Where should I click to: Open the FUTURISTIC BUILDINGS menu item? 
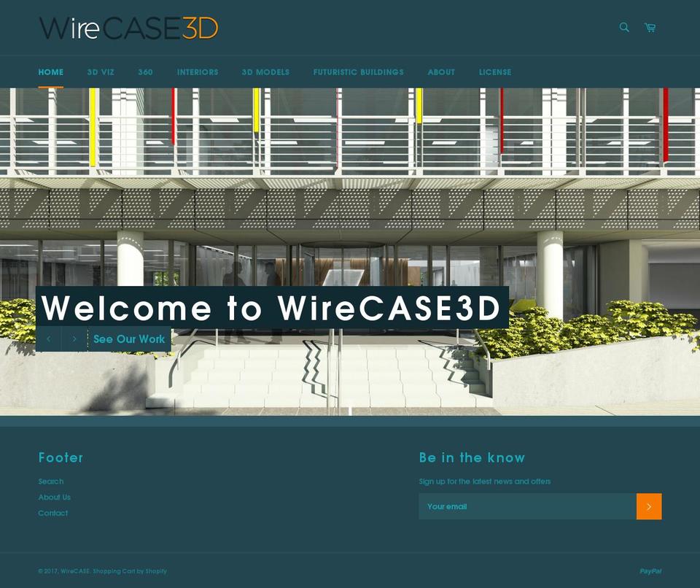pos(359,72)
